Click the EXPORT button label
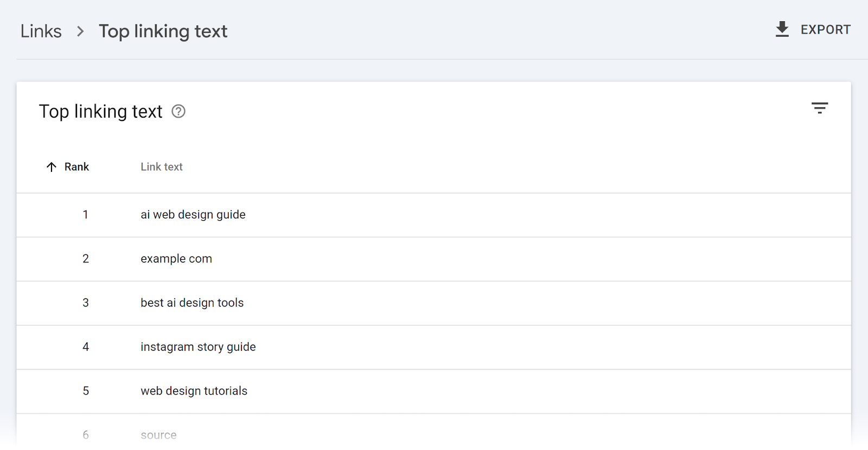The height and width of the screenshot is (450, 868). (x=826, y=30)
